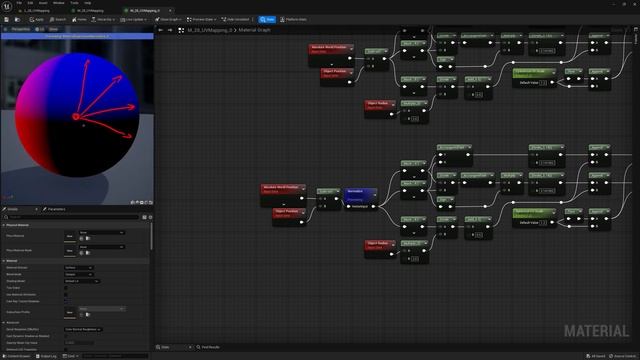Toggle the Cast Ray Traced Shadows checkbox
The width and height of the screenshot is (640, 360).
(x=66, y=301)
